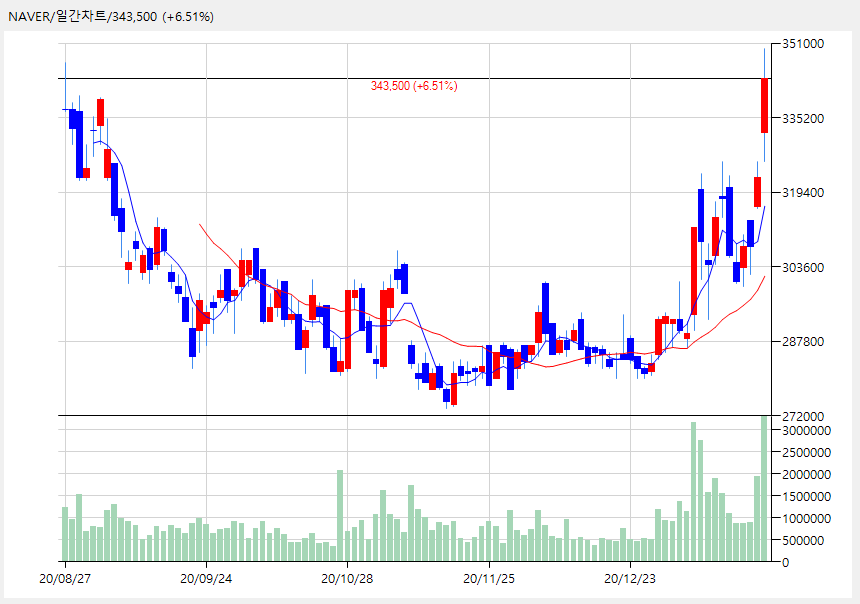The height and width of the screenshot is (604, 860).
Task: Click the chart title NAVER/일간차트/343,500 (+6.51%)
Action: click(x=111, y=16)
